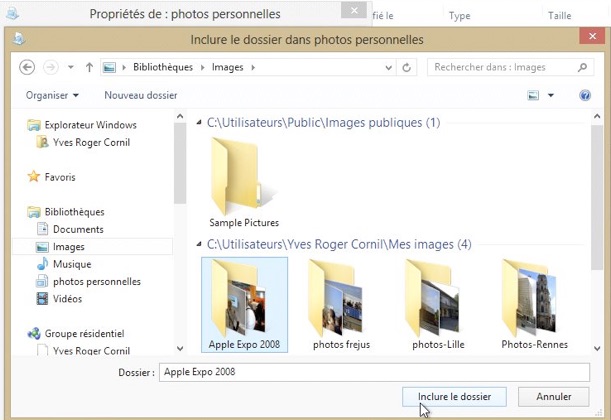Click the Groupe résidentiel icon
This screenshot has width=611, height=420.
(x=34, y=334)
